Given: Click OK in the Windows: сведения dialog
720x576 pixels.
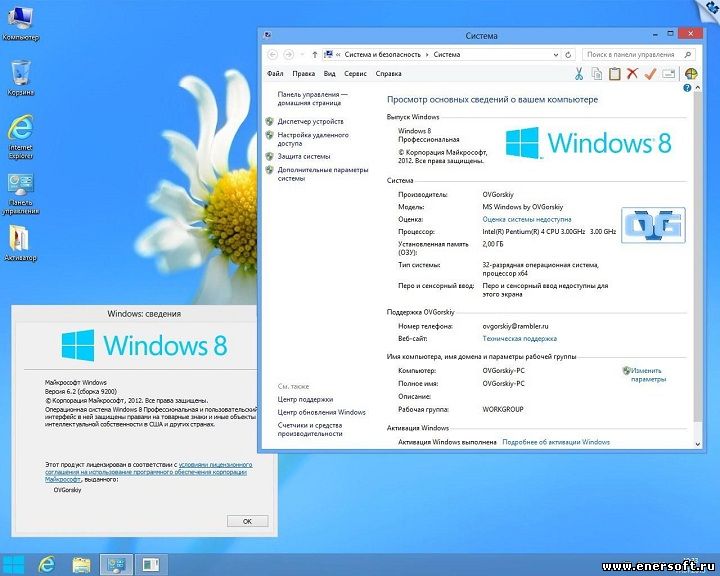Looking at the screenshot, I should point(248,521).
